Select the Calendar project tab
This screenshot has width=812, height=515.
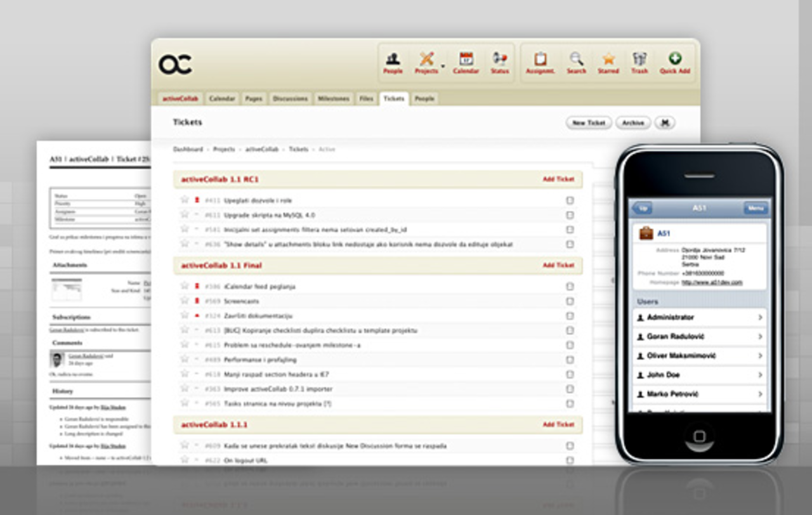click(x=222, y=98)
